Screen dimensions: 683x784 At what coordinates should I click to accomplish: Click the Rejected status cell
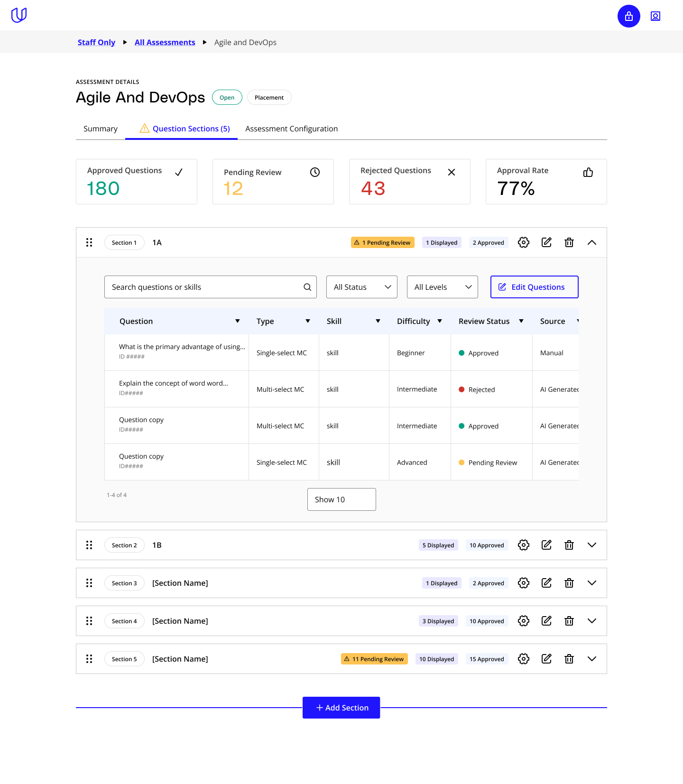(491, 389)
